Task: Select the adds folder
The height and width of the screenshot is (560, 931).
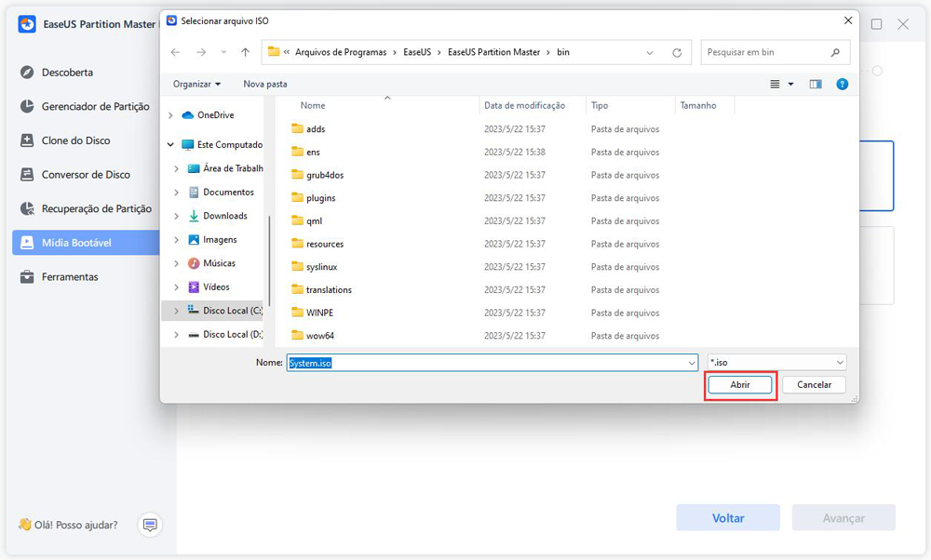Action: (x=309, y=128)
